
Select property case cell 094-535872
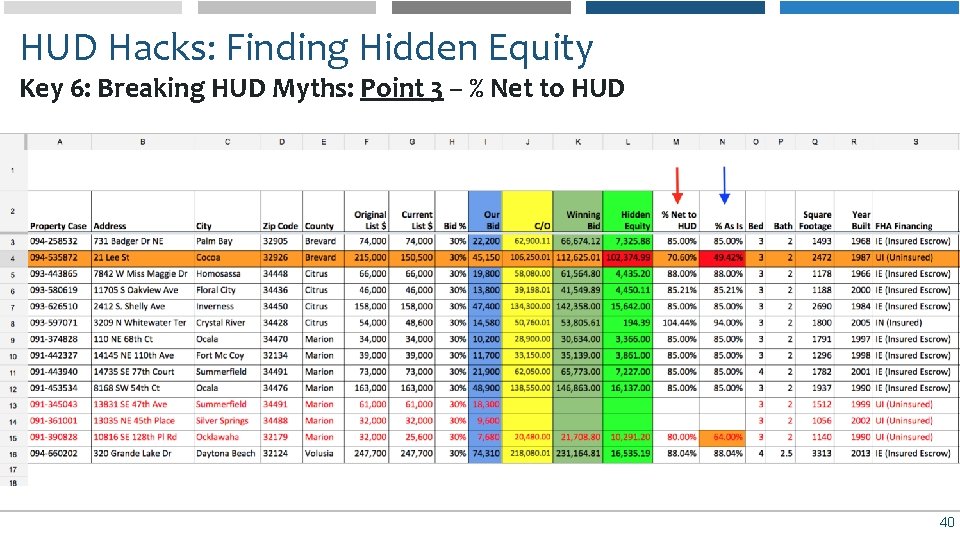tap(59, 258)
